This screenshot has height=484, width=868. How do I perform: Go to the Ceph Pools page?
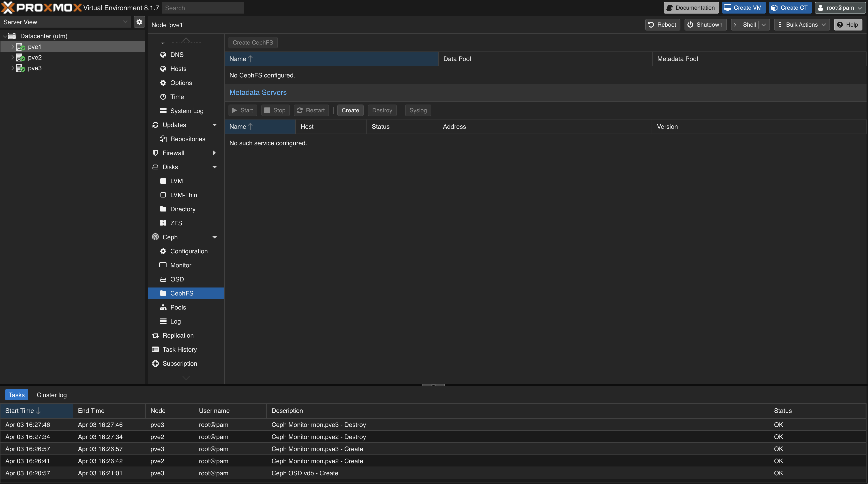[178, 307]
